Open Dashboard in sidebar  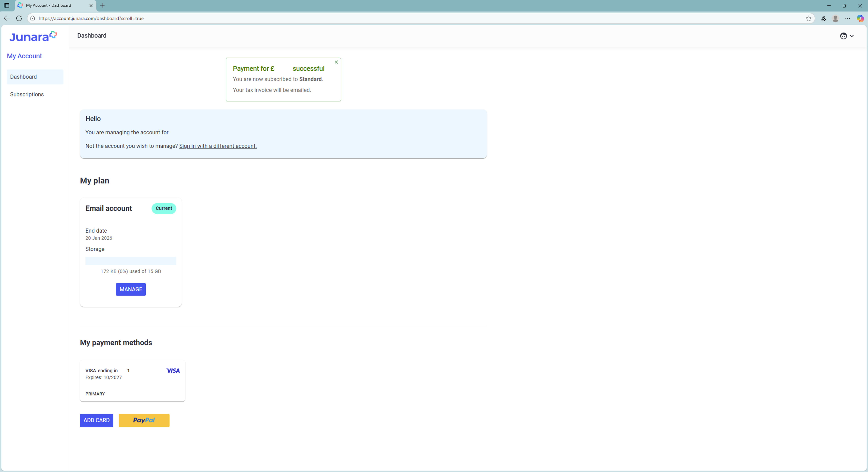35,77
